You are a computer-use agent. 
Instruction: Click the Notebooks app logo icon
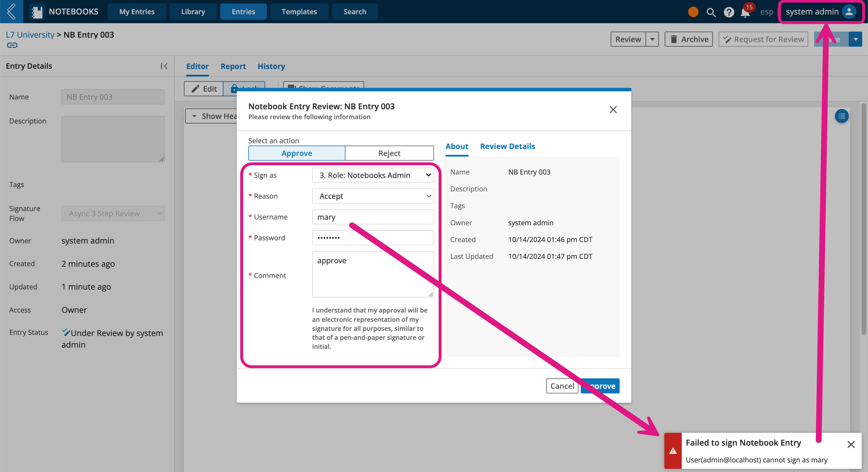36,11
